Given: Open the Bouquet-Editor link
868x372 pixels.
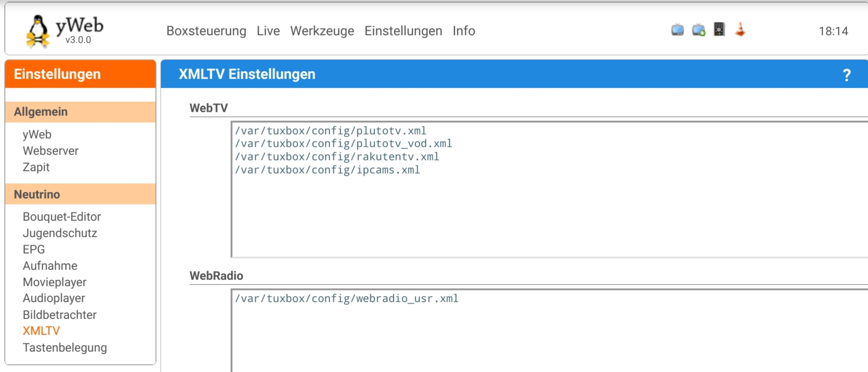Looking at the screenshot, I should (62, 217).
